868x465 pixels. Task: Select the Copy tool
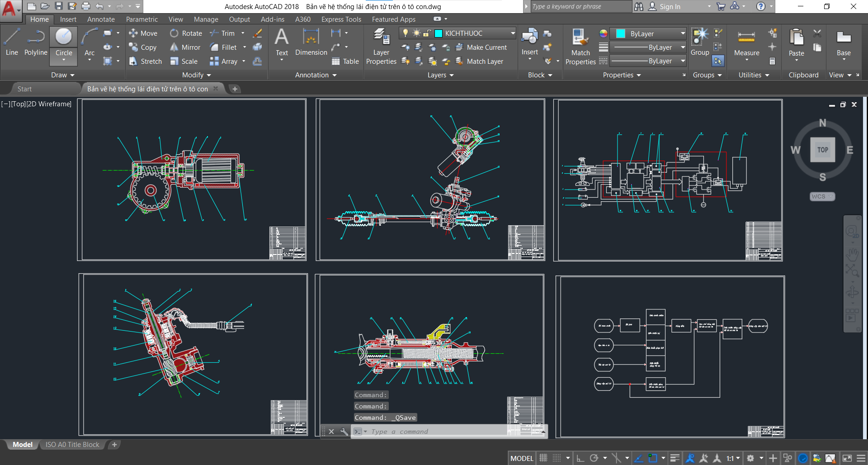pos(143,47)
